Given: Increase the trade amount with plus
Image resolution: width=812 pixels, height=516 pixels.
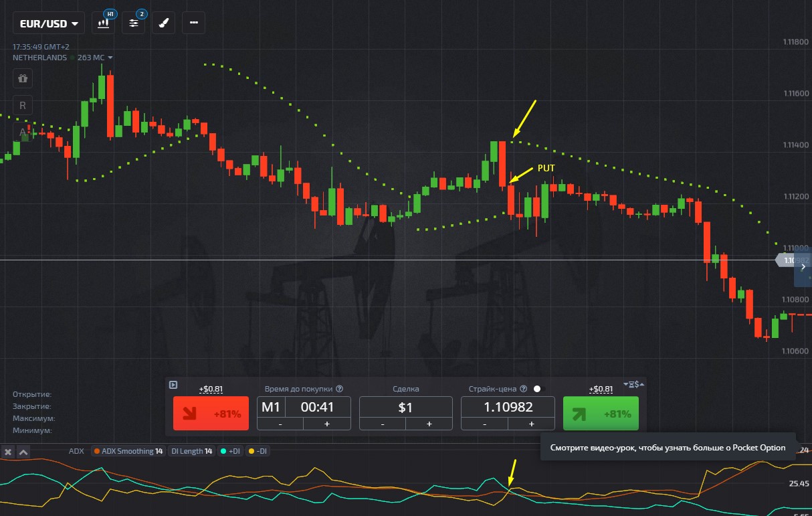Looking at the screenshot, I should 429,424.
